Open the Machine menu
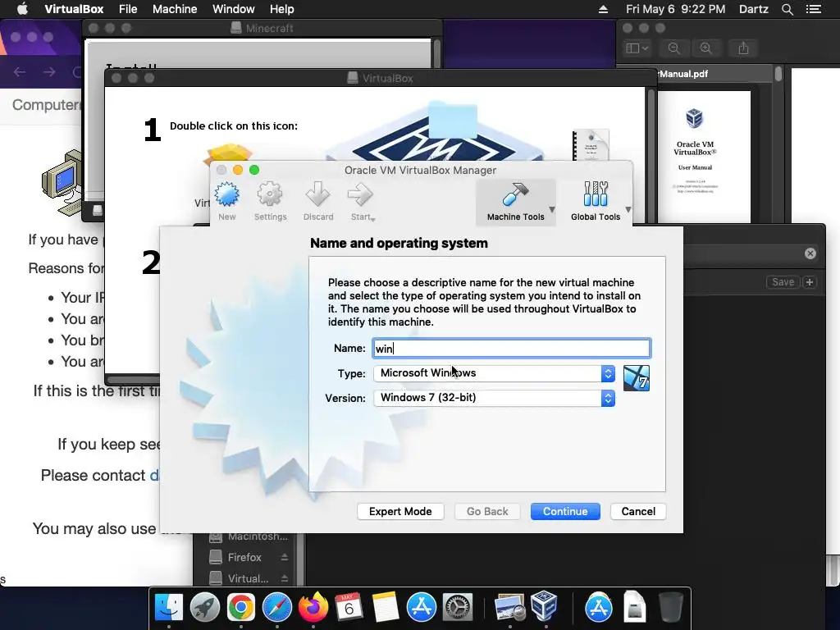This screenshot has width=840, height=630. click(x=175, y=9)
